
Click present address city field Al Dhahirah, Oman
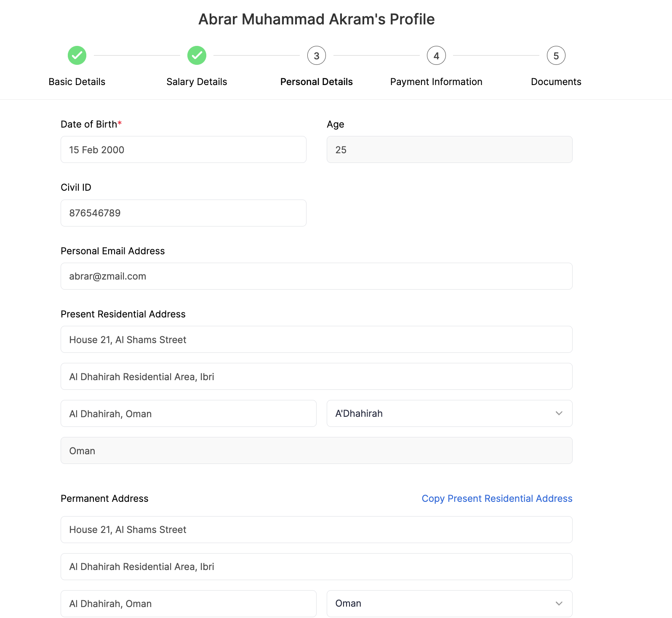[x=188, y=413]
